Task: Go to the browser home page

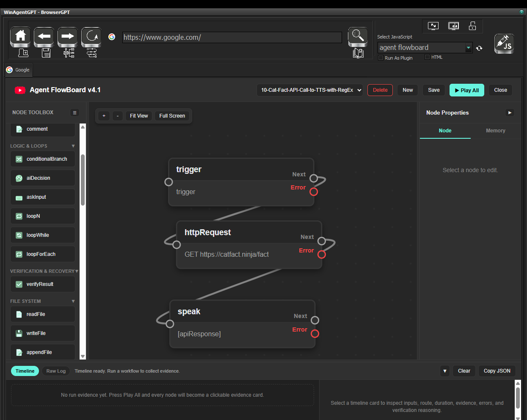Action: coord(20,37)
